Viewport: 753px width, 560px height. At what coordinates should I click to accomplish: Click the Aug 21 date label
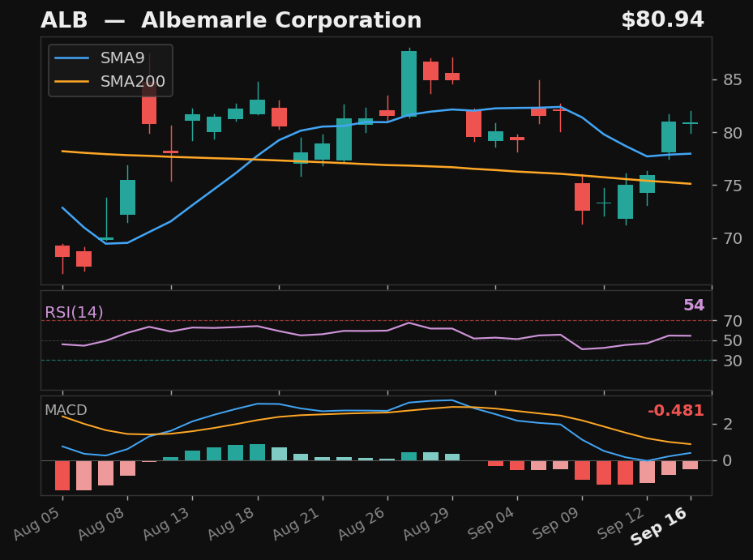click(297, 523)
